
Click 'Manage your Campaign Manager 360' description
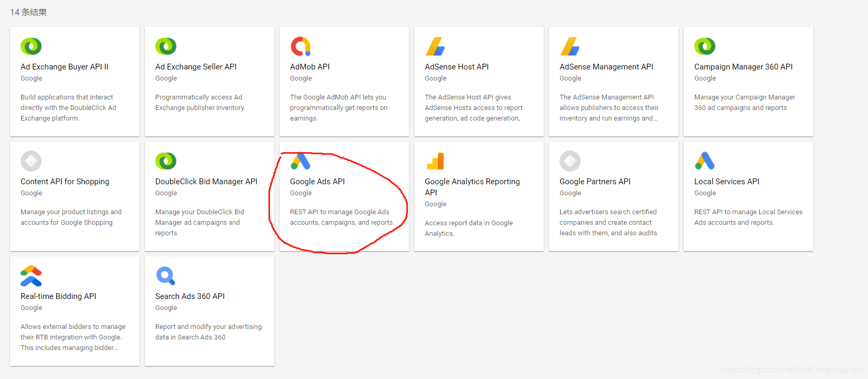pyautogui.click(x=744, y=103)
